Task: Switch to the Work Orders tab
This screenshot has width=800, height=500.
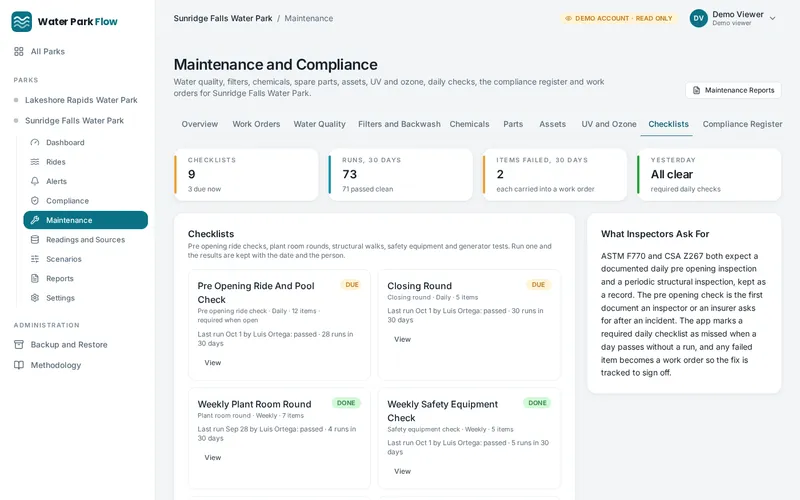Action: 256,124
